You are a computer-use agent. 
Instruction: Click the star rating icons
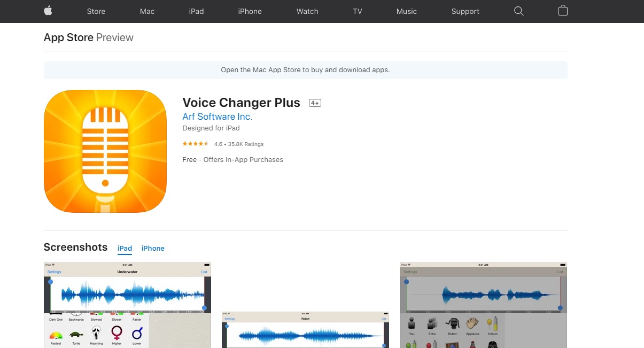click(x=196, y=144)
